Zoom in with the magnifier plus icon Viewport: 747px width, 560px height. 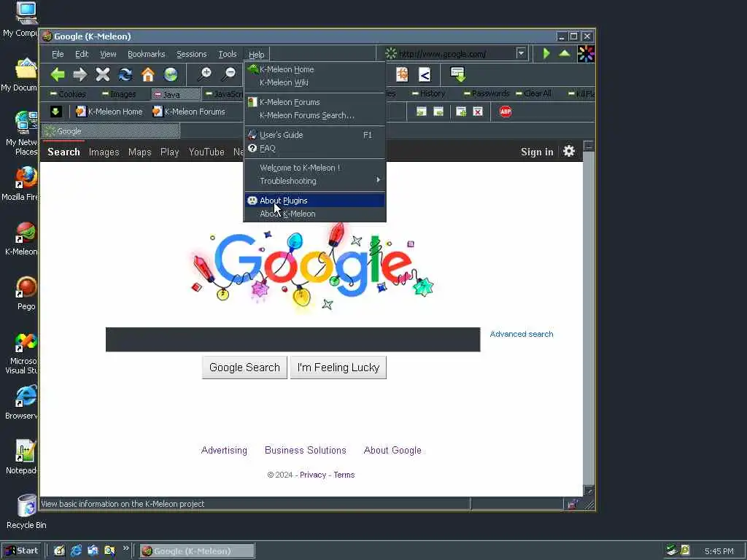click(205, 74)
